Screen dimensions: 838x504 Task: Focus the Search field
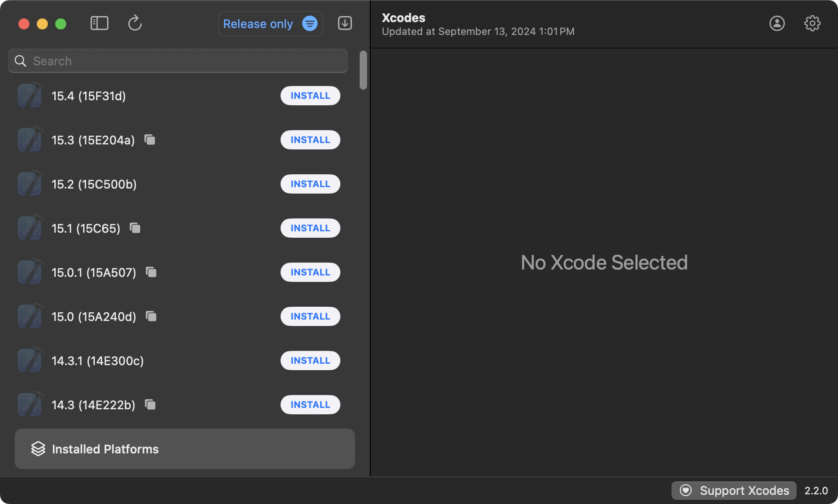tap(184, 61)
